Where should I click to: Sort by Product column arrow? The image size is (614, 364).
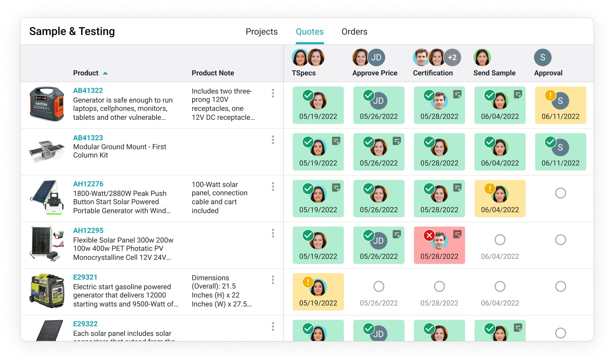pyautogui.click(x=105, y=73)
